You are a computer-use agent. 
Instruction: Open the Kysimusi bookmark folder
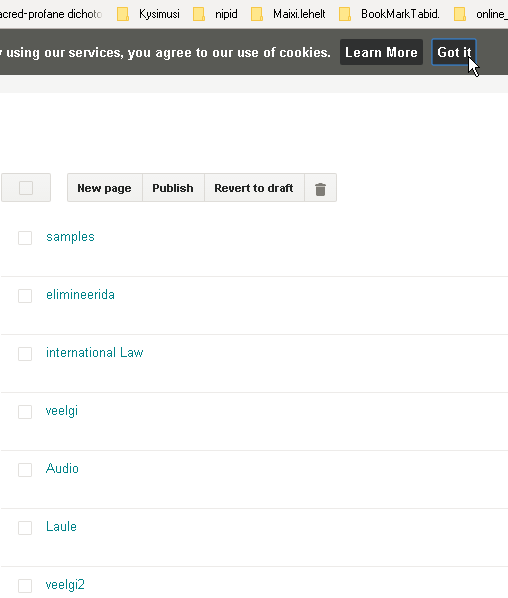coord(148,14)
